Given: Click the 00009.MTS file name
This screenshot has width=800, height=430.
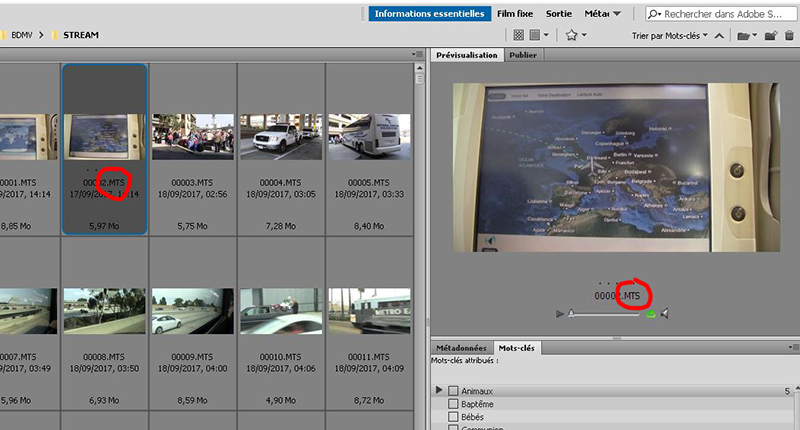Looking at the screenshot, I should (192, 357).
